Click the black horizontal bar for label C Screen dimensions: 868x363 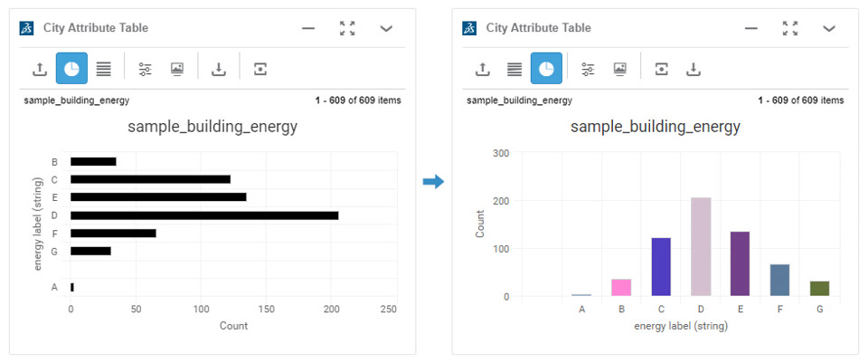pos(150,179)
